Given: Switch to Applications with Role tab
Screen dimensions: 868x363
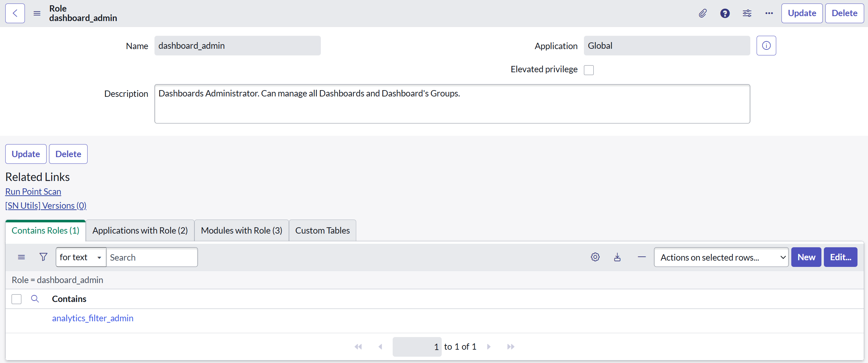Looking at the screenshot, I should point(140,230).
